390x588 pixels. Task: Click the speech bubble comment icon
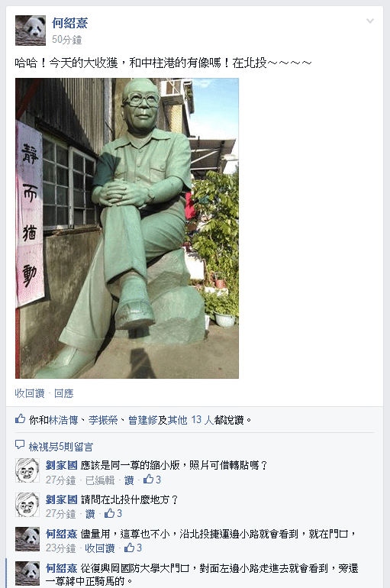coord(20,444)
